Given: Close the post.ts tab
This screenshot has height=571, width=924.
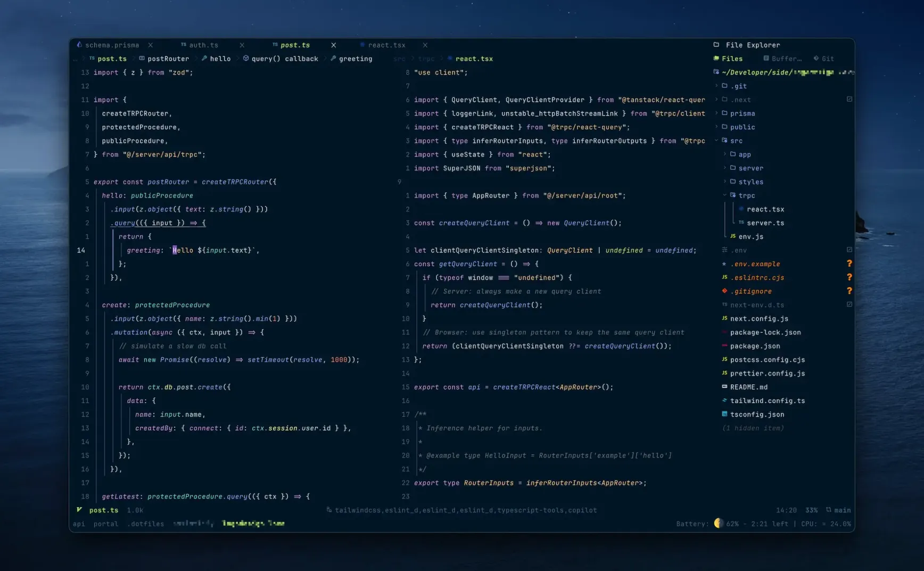Looking at the screenshot, I should click(334, 45).
